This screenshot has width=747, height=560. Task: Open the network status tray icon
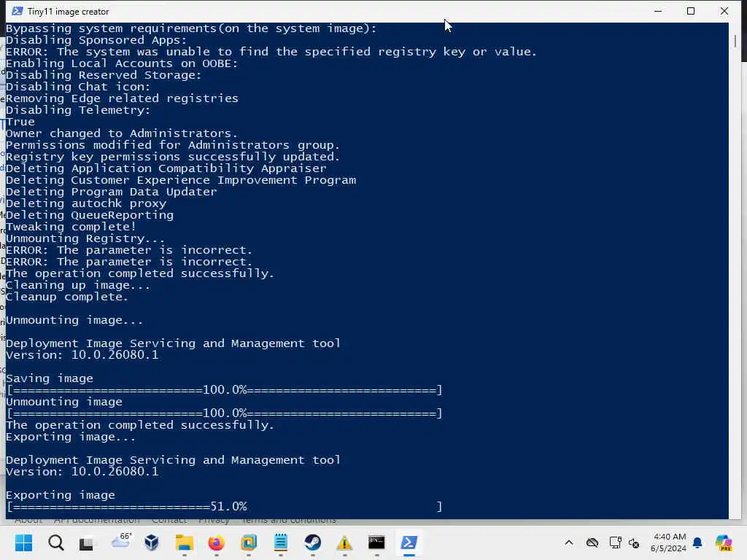615,542
